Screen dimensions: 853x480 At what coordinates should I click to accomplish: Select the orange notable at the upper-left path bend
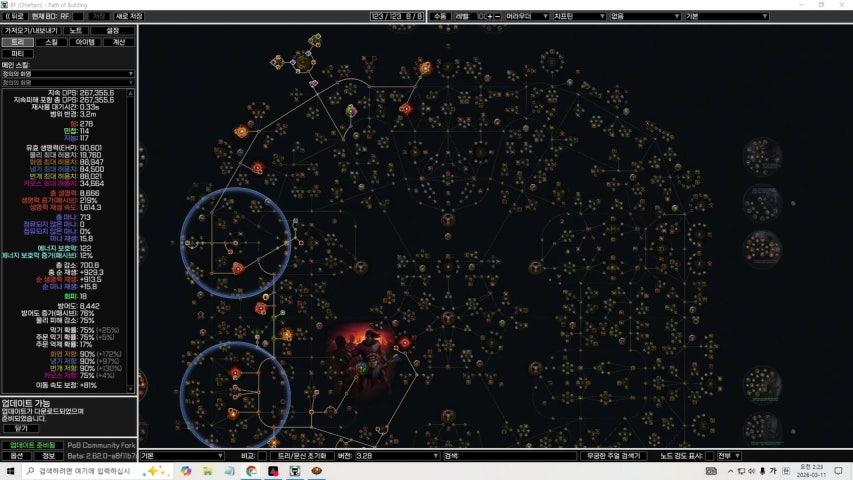pos(241,131)
